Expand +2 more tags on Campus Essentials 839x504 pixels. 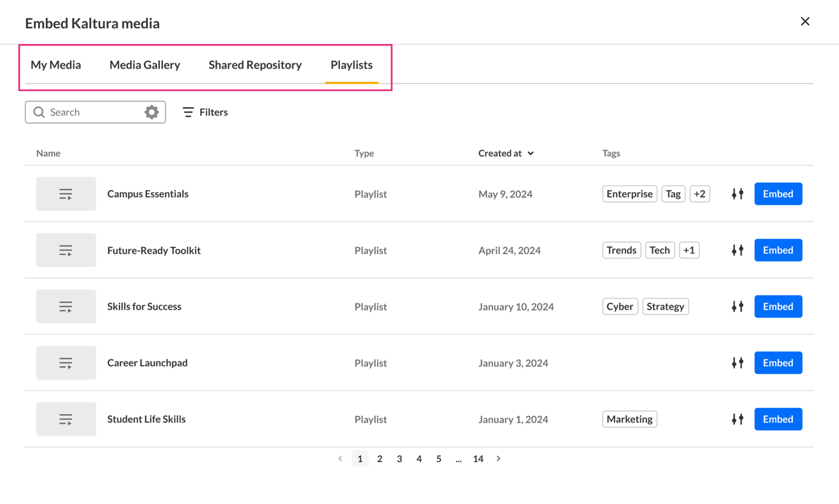699,194
